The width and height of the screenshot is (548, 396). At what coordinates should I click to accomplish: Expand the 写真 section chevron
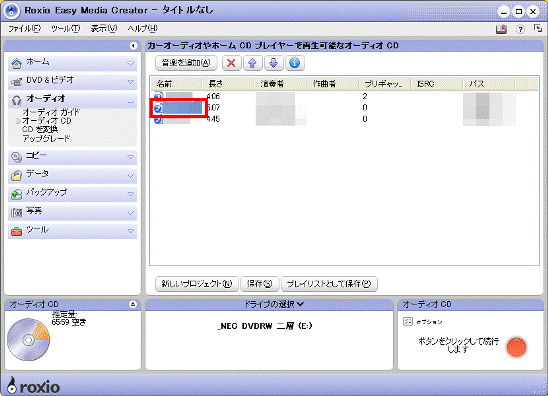click(x=130, y=213)
